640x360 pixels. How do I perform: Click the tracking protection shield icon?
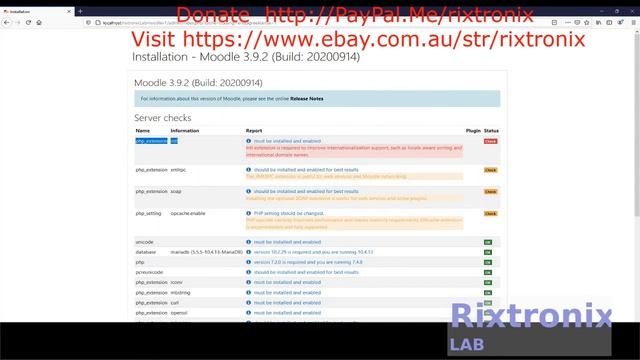pyautogui.click(x=88, y=22)
